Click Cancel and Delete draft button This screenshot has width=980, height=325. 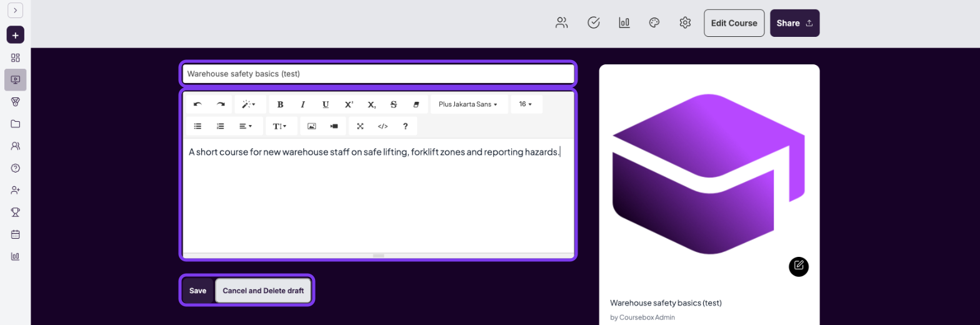263,291
